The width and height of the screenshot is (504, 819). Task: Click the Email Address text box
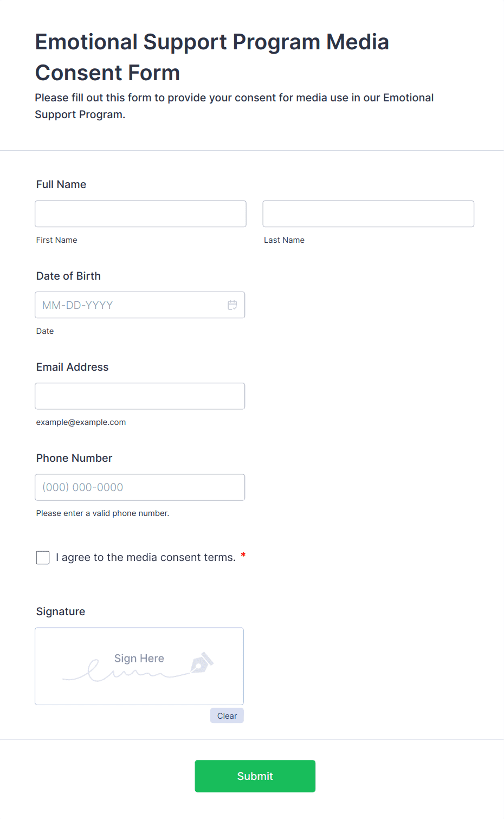[140, 396]
